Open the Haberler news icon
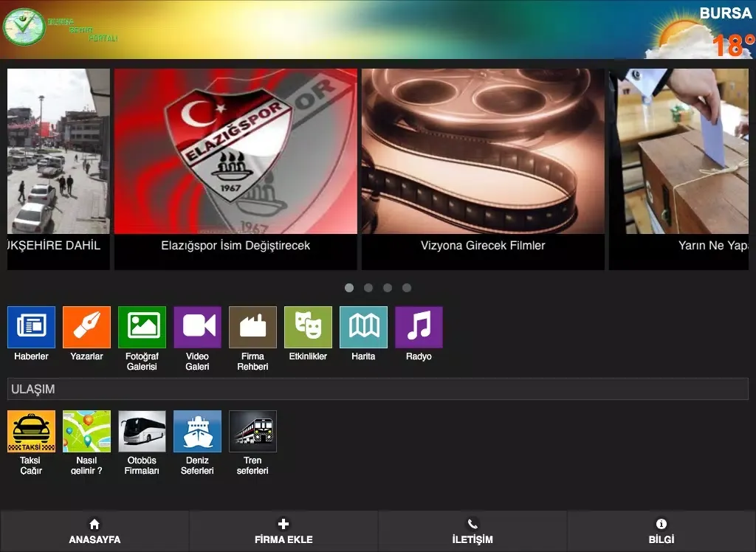Screen dimensions: 756x552 [31, 327]
